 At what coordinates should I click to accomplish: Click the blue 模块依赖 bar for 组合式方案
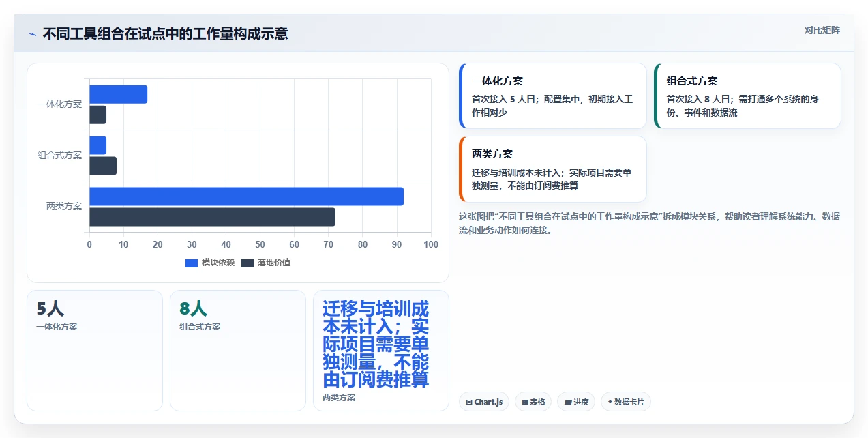click(x=98, y=145)
